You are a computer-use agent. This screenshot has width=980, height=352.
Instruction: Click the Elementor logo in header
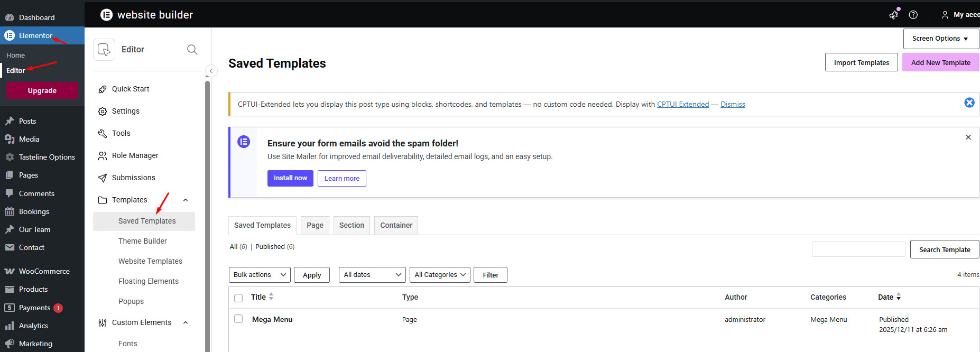tap(106, 15)
